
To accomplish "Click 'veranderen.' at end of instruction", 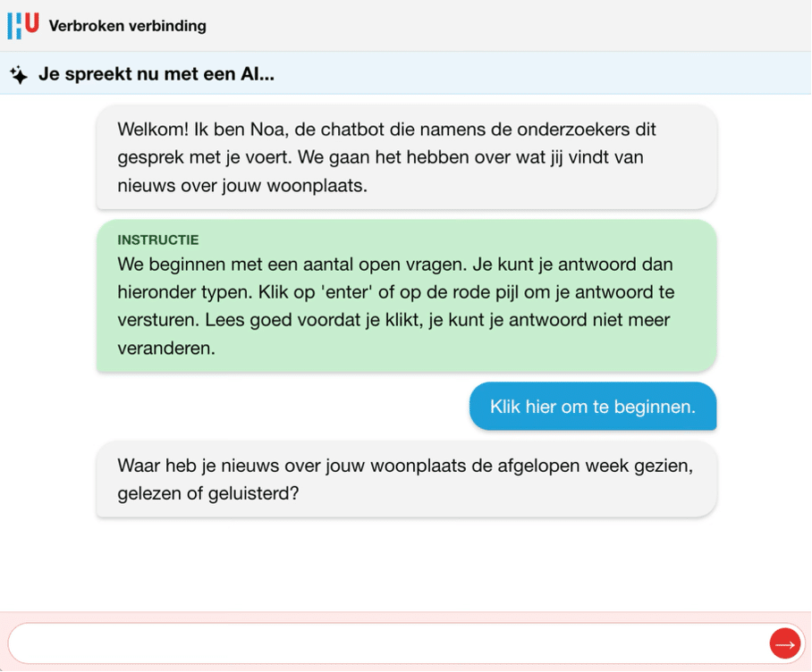I will pos(166,349).
